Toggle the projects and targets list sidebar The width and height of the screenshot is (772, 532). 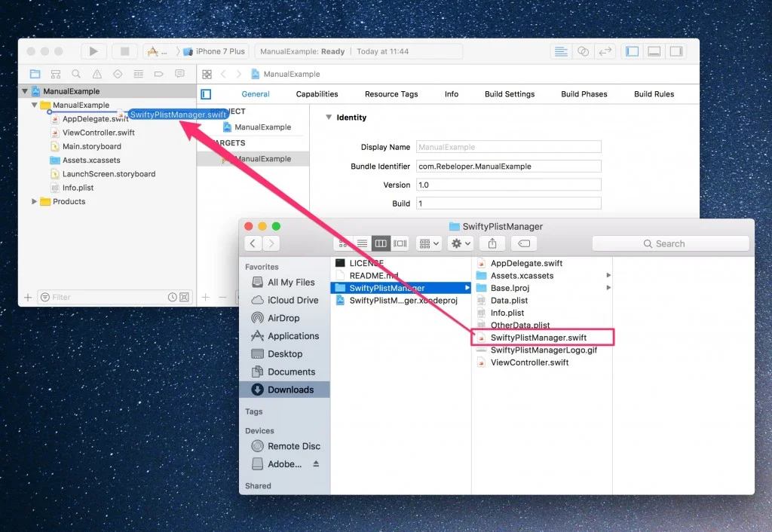pyautogui.click(x=206, y=94)
